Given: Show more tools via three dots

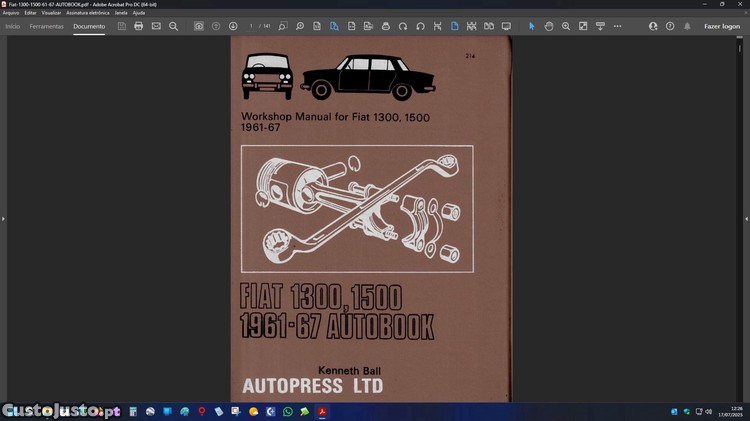Looking at the screenshot, I should pos(617,26).
